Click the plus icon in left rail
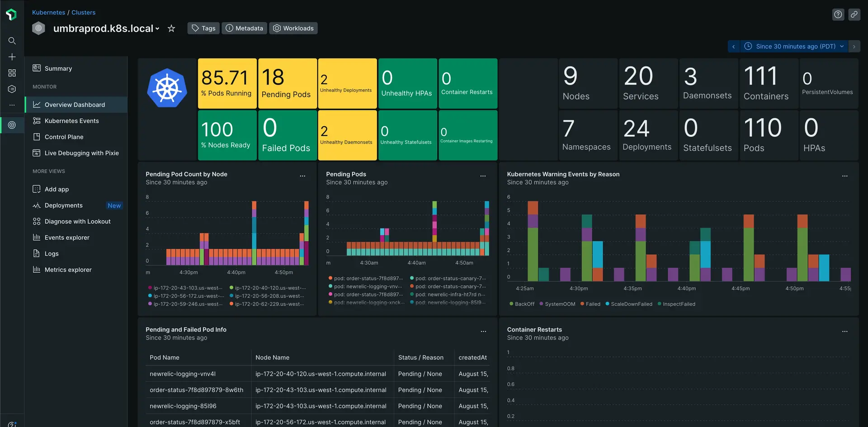 12,57
